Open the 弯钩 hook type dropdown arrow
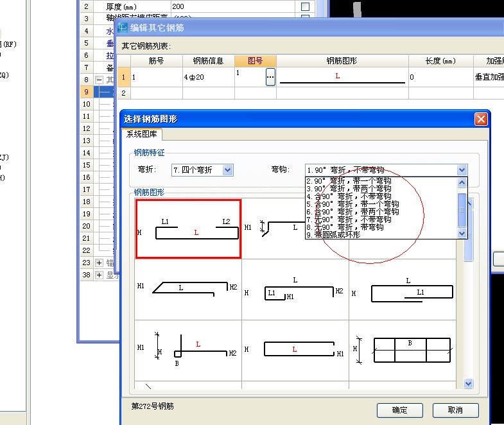This screenshot has height=425, width=504. coord(462,169)
